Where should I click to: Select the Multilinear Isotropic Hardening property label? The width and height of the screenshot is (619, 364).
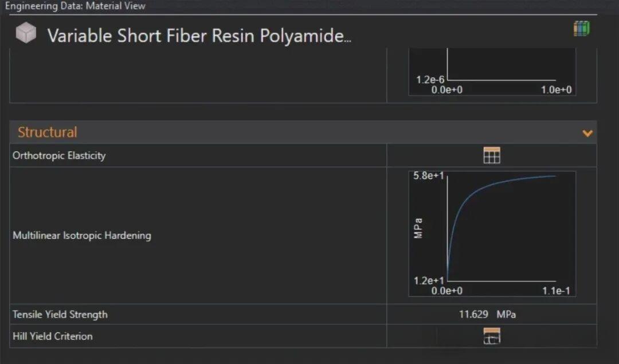pos(82,236)
